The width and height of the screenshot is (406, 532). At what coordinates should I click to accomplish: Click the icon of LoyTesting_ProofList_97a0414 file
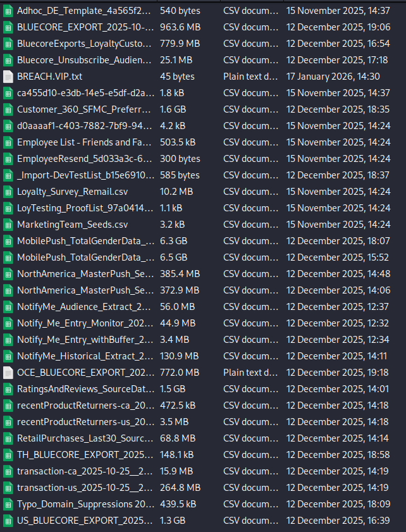(8, 208)
